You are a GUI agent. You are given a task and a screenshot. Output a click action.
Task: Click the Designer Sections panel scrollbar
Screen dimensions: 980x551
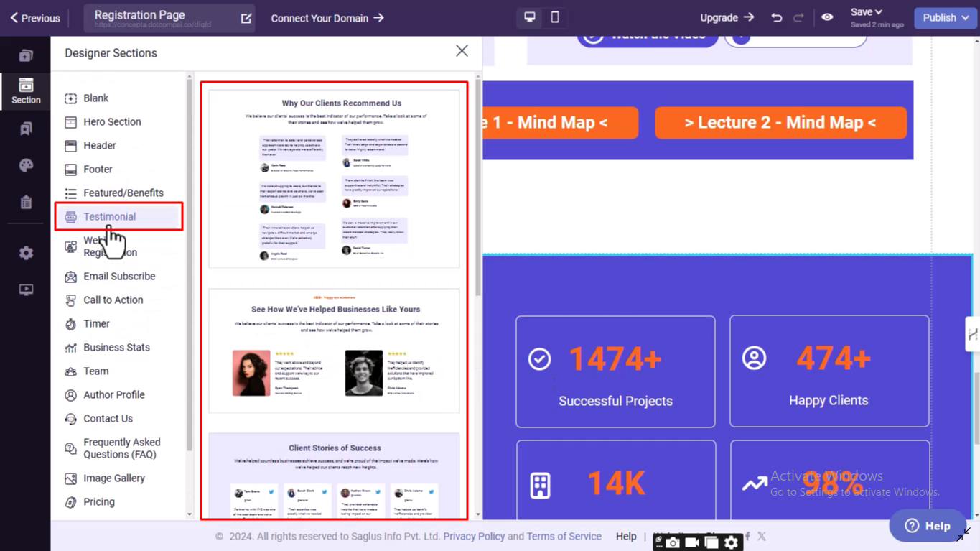(478, 189)
